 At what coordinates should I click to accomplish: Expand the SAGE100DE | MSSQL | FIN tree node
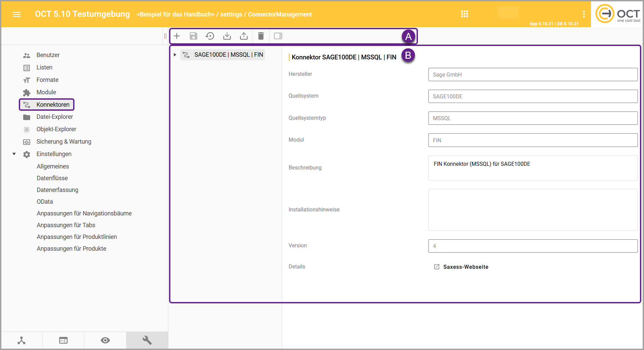tap(175, 55)
